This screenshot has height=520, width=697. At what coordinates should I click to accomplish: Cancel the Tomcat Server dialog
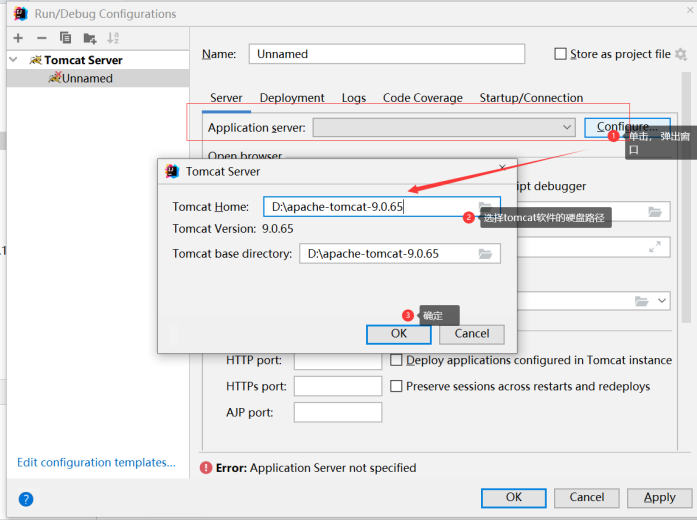click(x=472, y=334)
